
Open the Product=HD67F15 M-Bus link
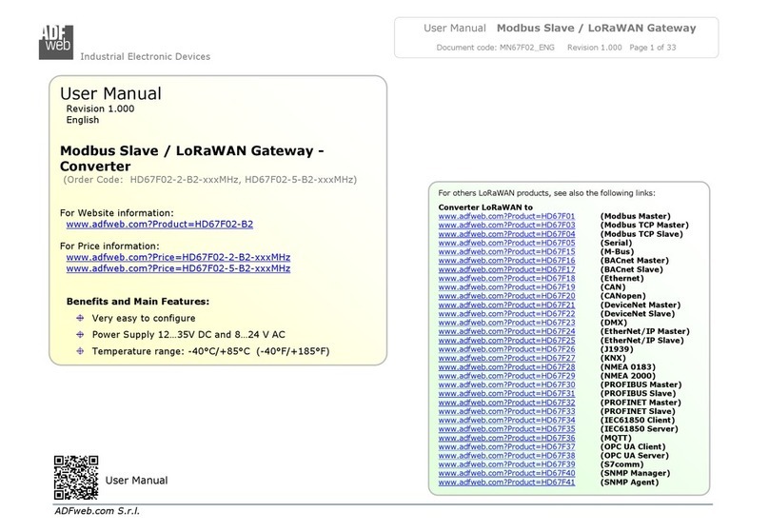(x=506, y=251)
